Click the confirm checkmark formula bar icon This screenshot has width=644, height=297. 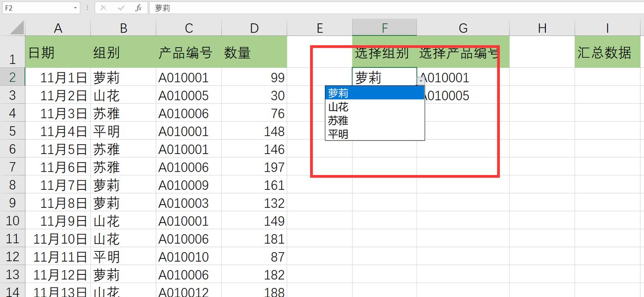pos(121,8)
